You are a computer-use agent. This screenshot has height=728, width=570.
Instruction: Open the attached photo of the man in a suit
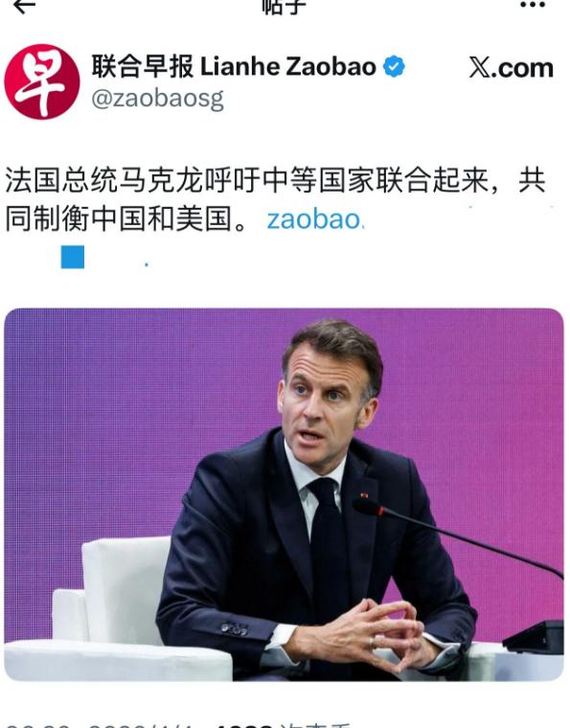point(284,494)
